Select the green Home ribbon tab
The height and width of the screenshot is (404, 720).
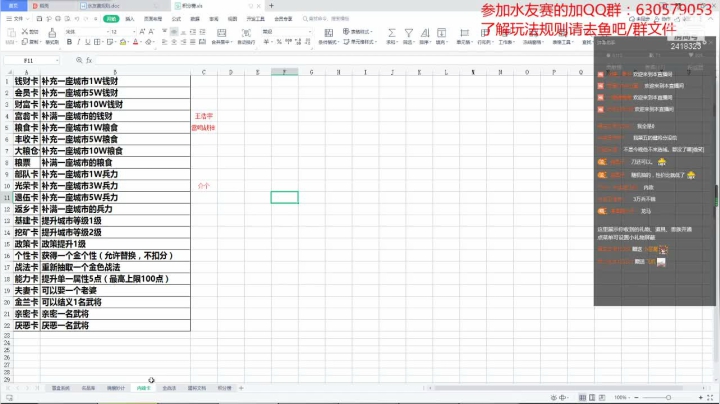coord(111,19)
